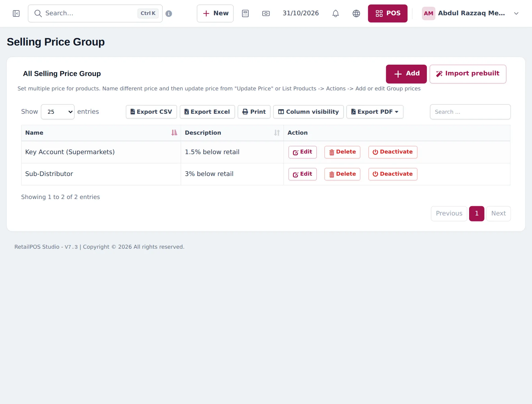Select the Sub-Distributor name cell
Viewport: 532px width, 404px height.
[101, 174]
